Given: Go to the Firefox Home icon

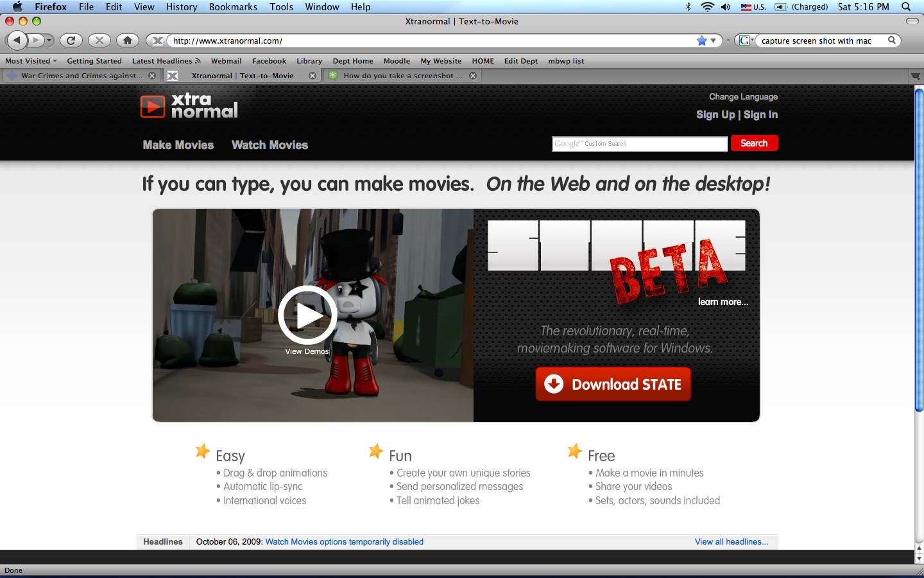Looking at the screenshot, I should click(x=128, y=40).
